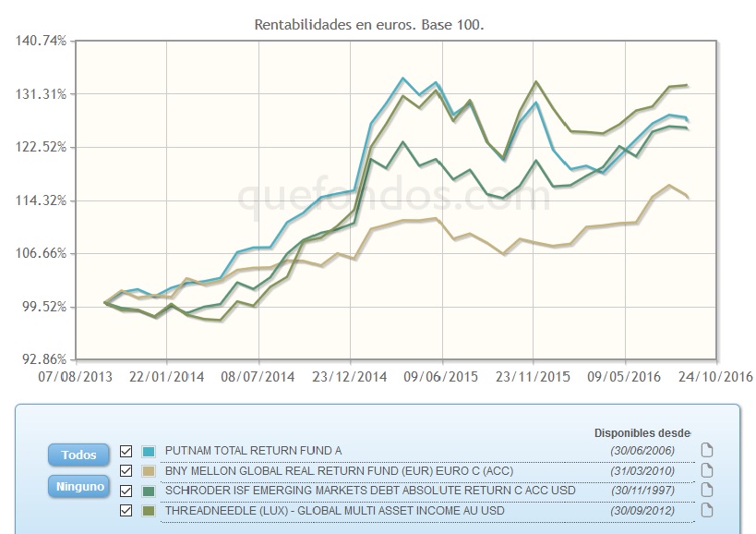Click the 23/12/2014 x-axis date
The height and width of the screenshot is (534, 756).
[350, 376]
